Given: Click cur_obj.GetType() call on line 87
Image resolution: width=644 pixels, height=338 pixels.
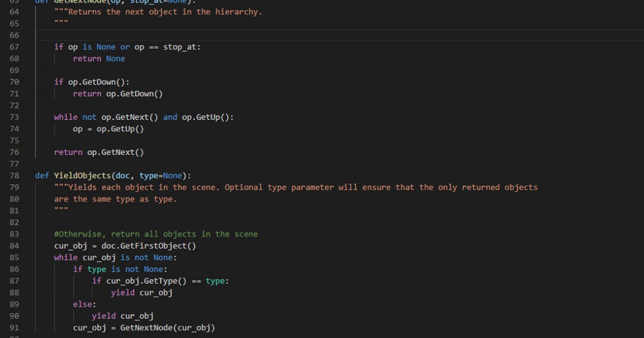Looking at the screenshot, I should 146,281.
